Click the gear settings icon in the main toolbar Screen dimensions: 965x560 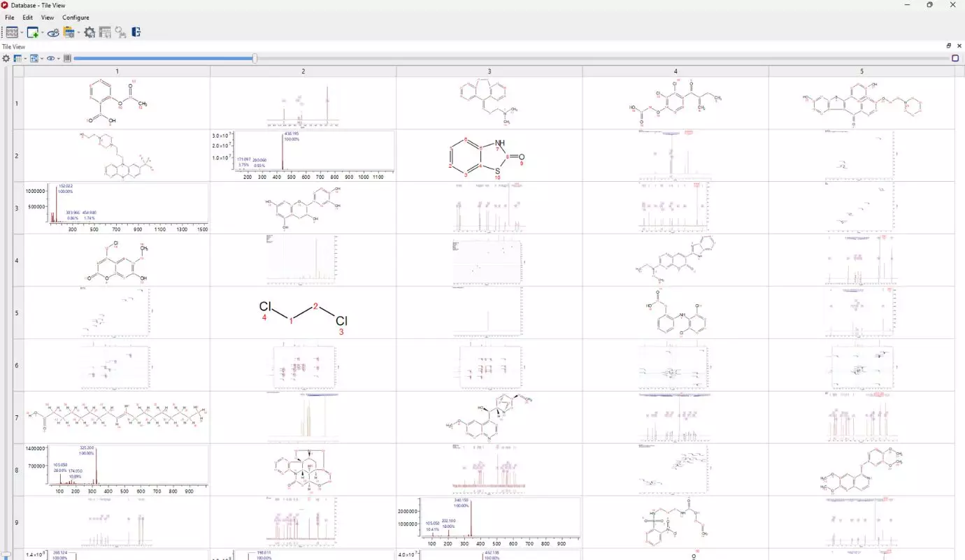90,32
